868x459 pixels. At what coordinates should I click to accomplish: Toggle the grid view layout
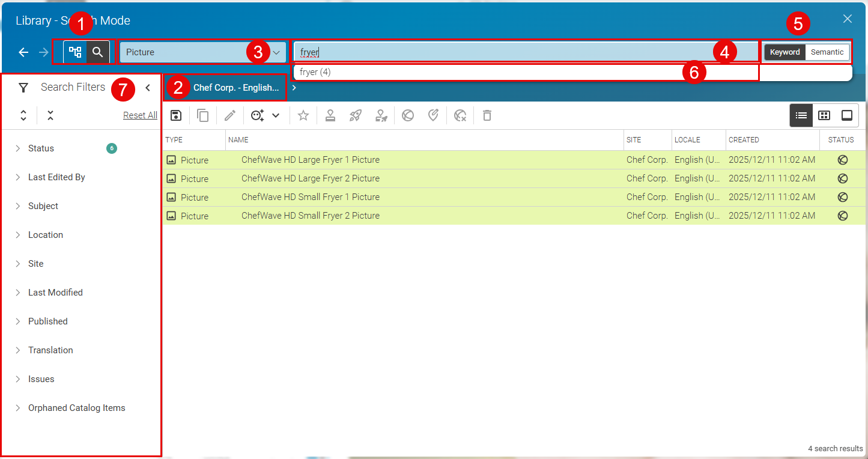click(824, 115)
